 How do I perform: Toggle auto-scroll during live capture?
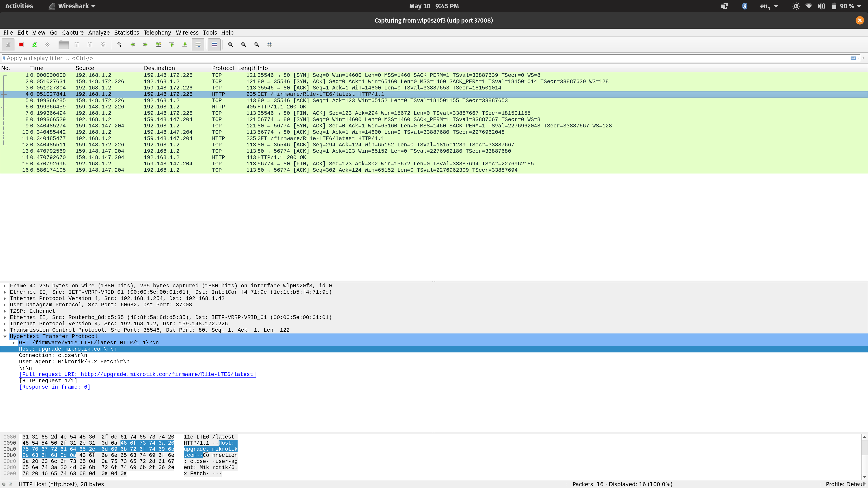(198, 45)
